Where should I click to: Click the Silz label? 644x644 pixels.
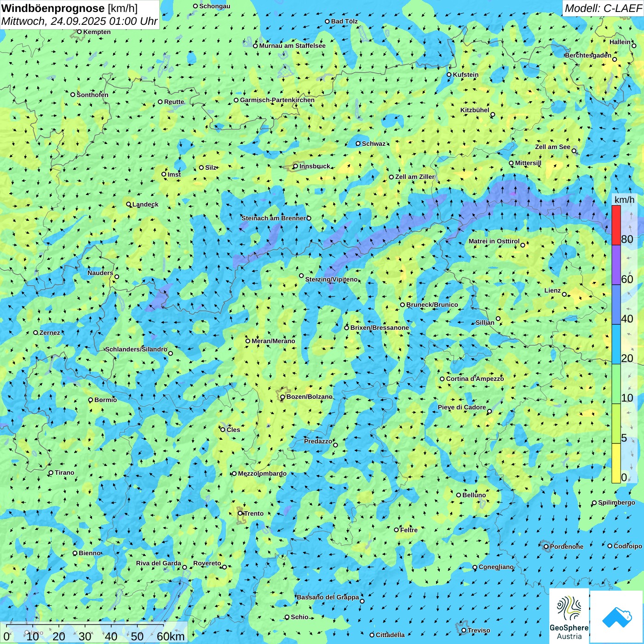point(211,167)
